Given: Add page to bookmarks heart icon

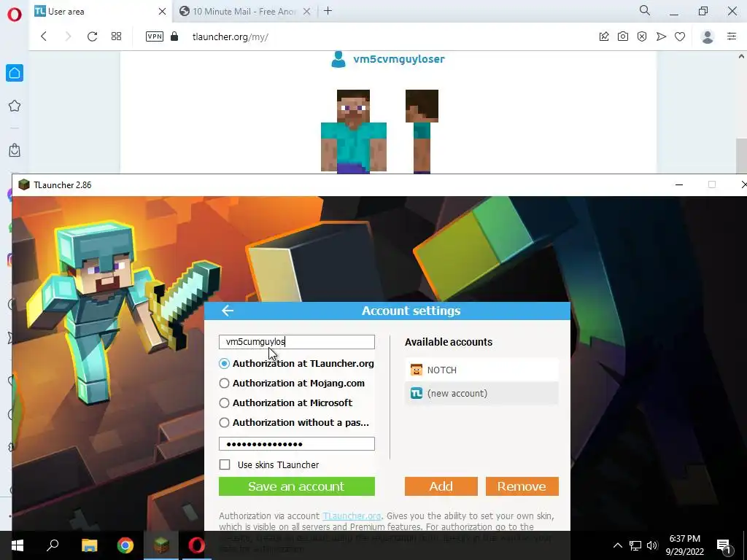Looking at the screenshot, I should (680, 36).
